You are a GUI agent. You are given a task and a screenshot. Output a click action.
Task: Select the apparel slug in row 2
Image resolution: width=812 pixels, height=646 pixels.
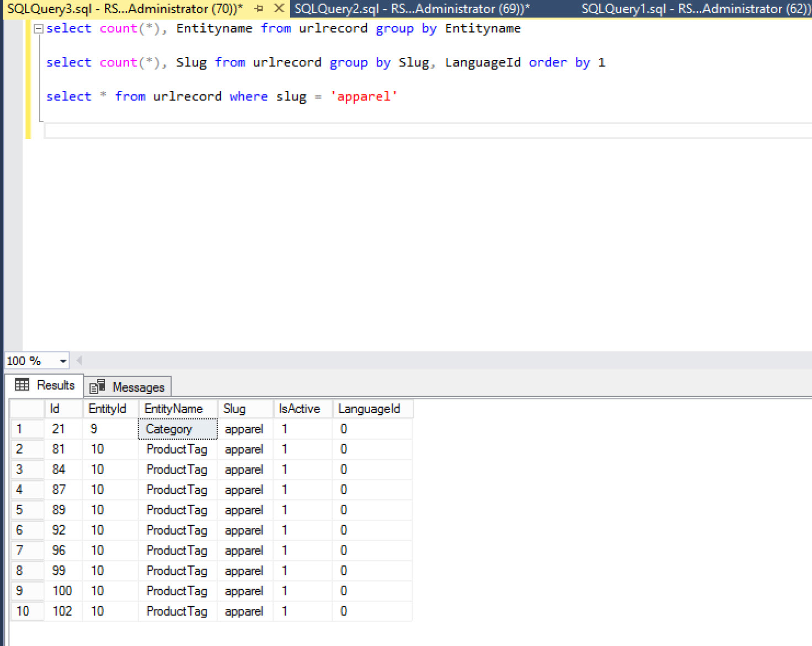pos(244,449)
